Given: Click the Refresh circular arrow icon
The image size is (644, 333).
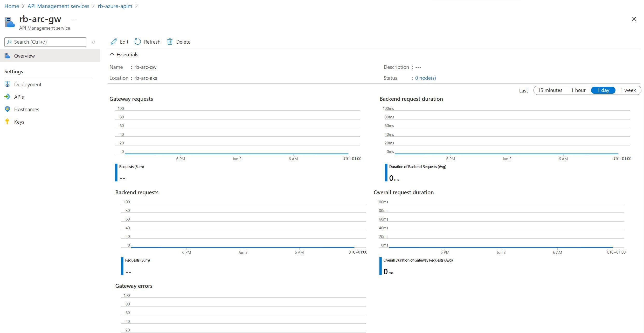Looking at the screenshot, I should click(x=138, y=42).
